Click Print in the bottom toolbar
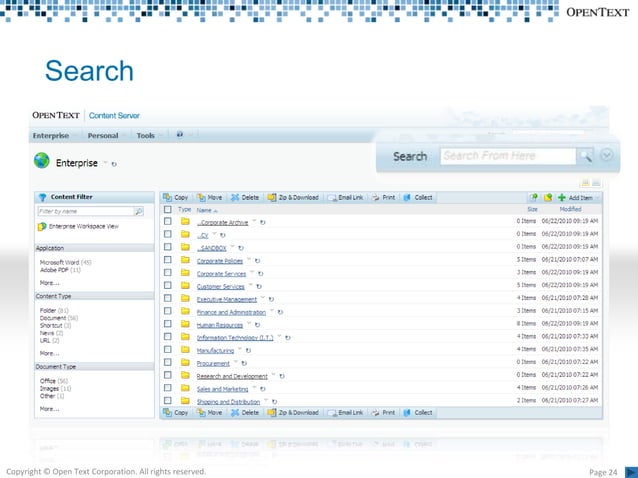Viewport: 638px width, 478px height. (x=383, y=413)
